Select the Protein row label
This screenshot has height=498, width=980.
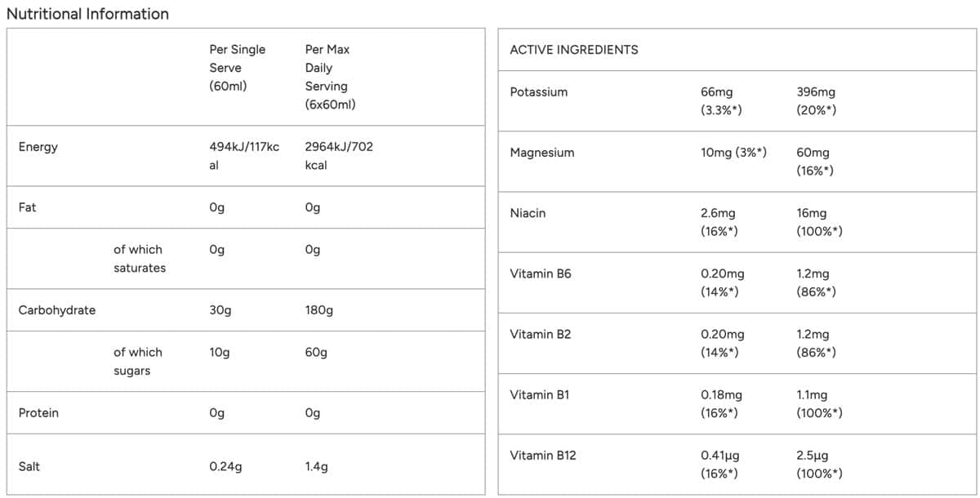(38, 413)
